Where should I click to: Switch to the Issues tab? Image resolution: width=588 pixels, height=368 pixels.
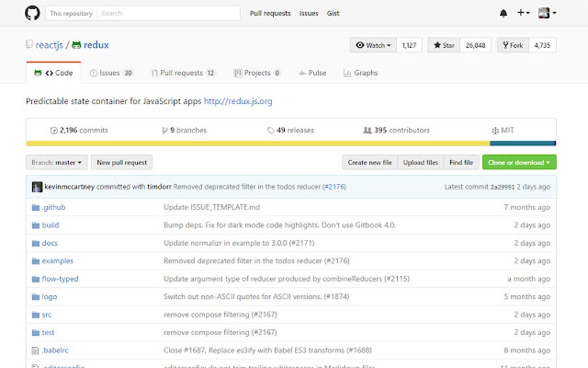click(x=111, y=73)
